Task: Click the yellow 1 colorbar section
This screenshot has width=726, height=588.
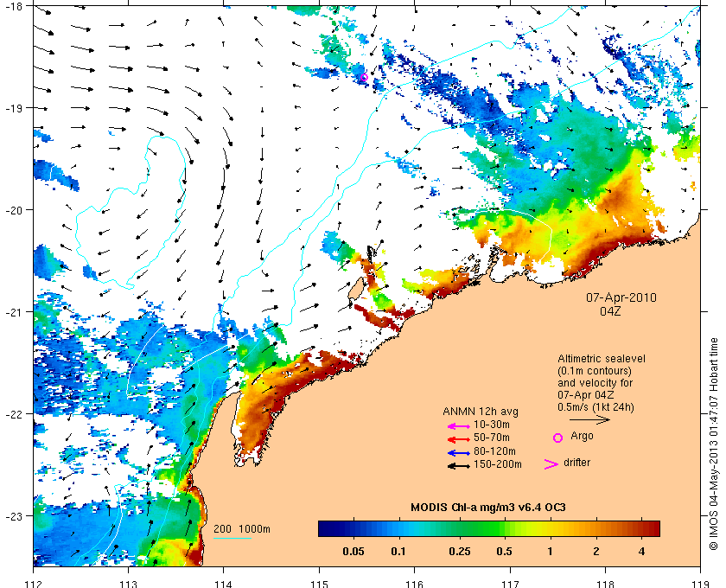Action: pyautogui.click(x=550, y=528)
